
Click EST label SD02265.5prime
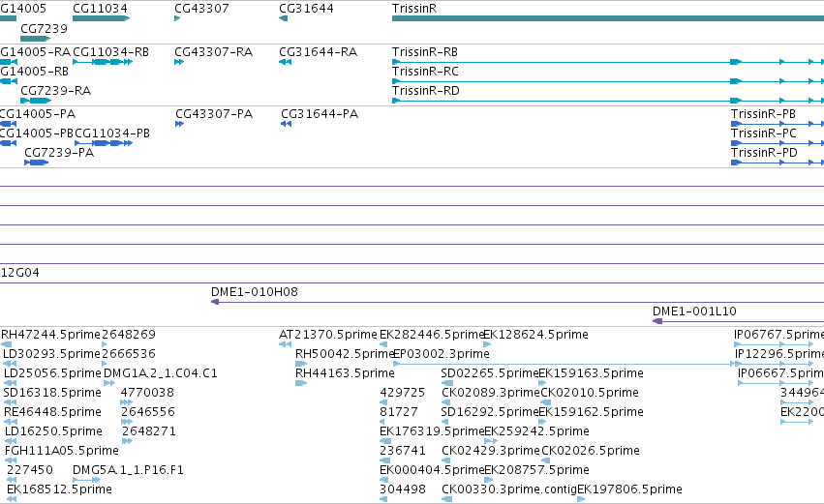pos(490,373)
